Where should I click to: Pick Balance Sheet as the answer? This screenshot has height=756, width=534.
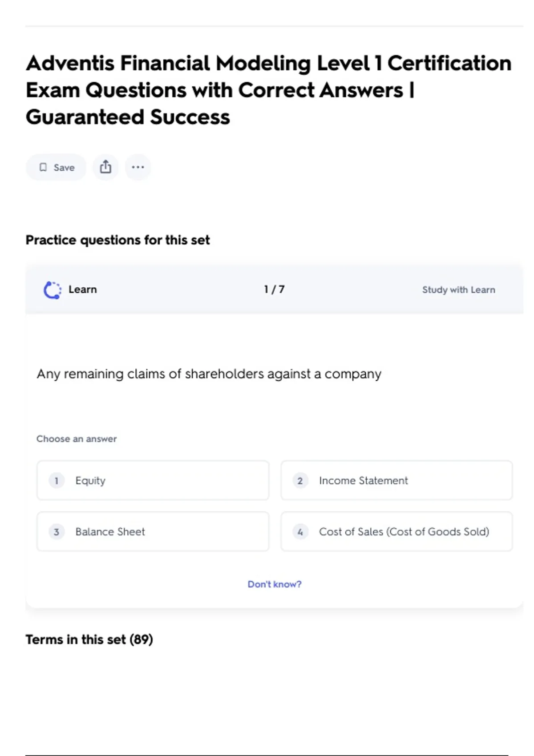point(153,532)
